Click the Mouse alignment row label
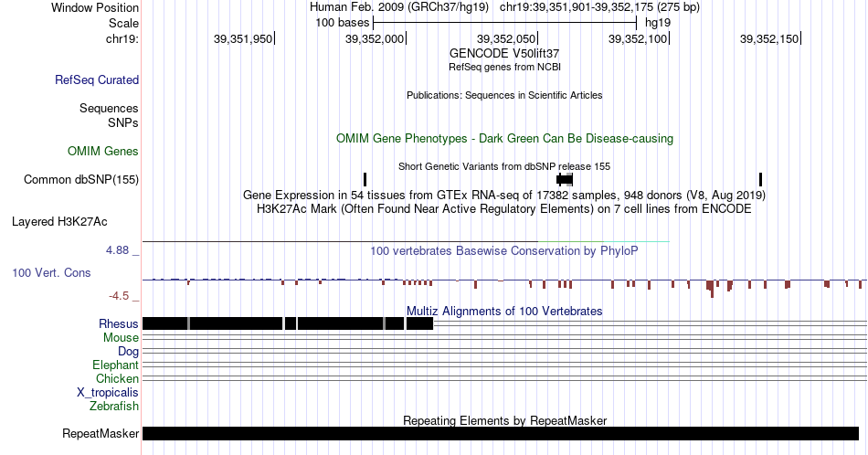The image size is (868, 455). 121,338
